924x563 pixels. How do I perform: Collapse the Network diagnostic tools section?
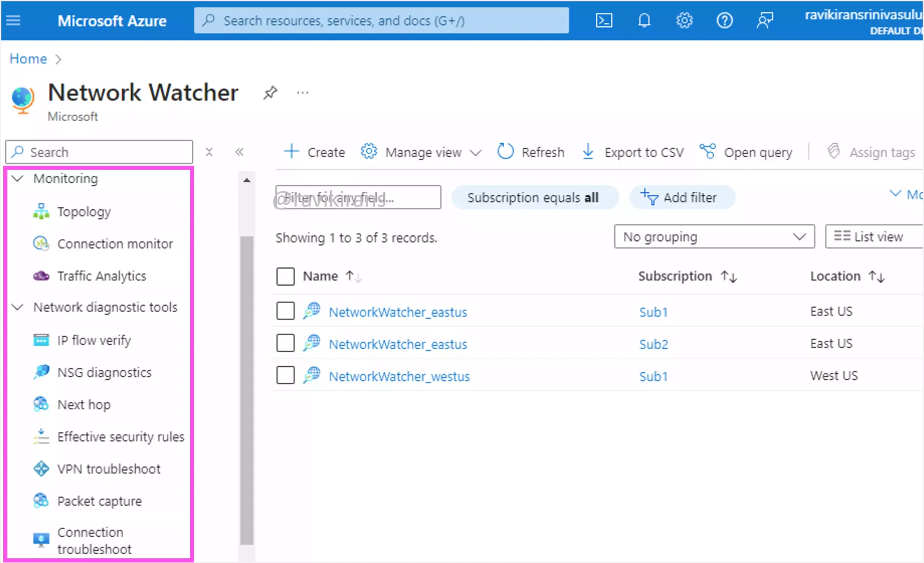[18, 307]
